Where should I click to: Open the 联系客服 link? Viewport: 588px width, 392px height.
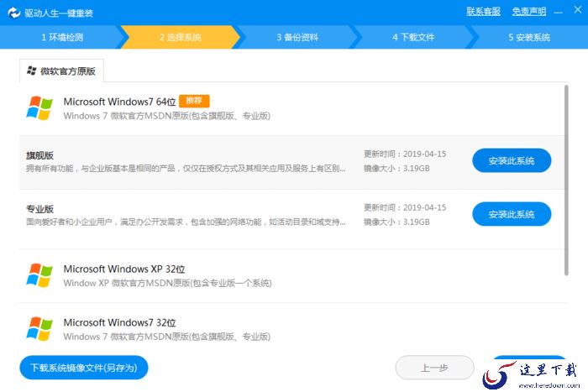483,11
